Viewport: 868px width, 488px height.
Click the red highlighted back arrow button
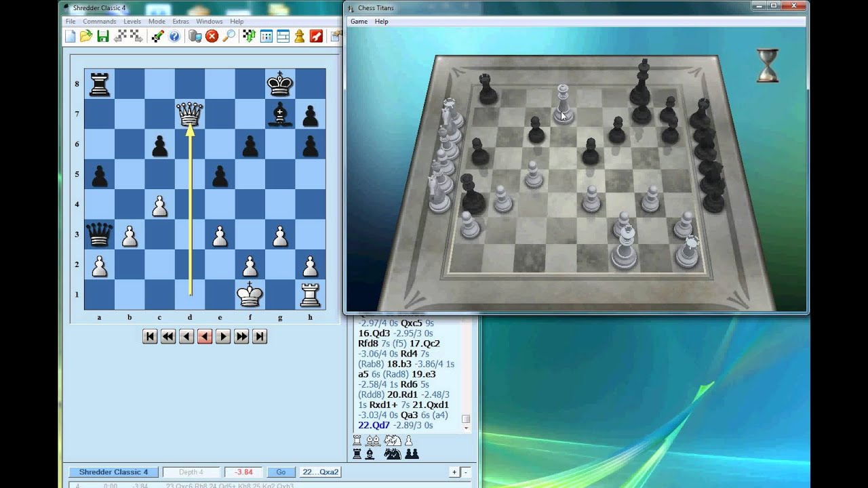(x=205, y=337)
